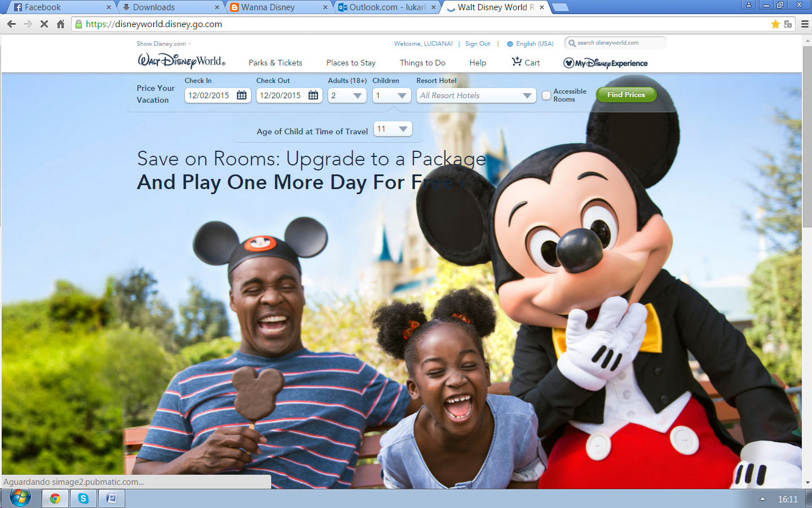
Task: Click the Walt Disney World logo
Action: (x=182, y=61)
